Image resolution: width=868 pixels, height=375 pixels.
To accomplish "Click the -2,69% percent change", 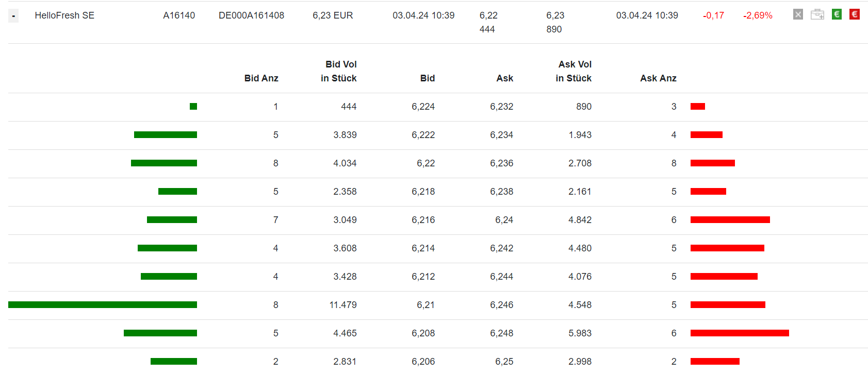I will (758, 15).
